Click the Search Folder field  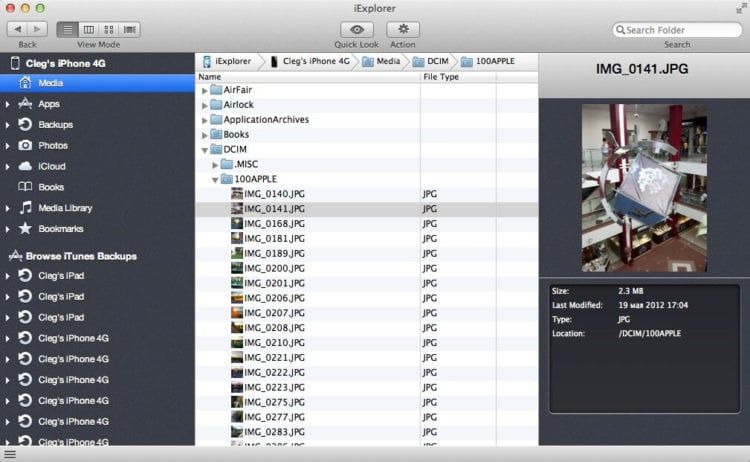click(x=677, y=30)
